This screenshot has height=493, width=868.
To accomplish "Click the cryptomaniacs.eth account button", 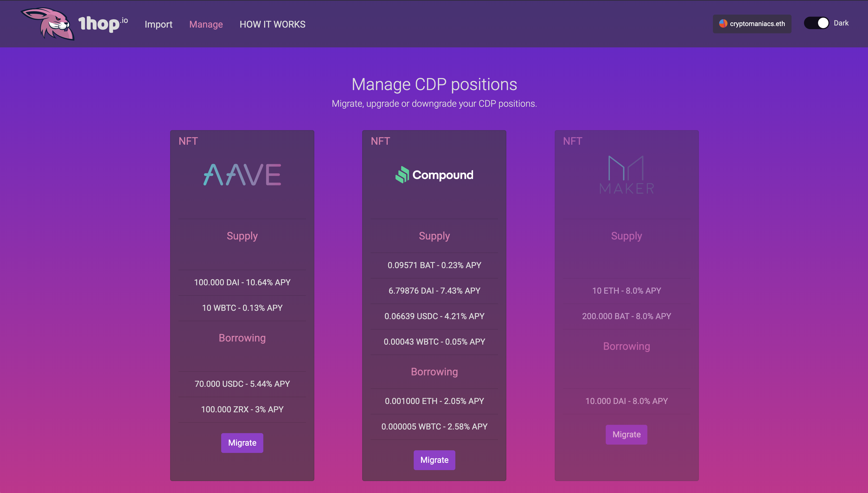I will (x=752, y=24).
